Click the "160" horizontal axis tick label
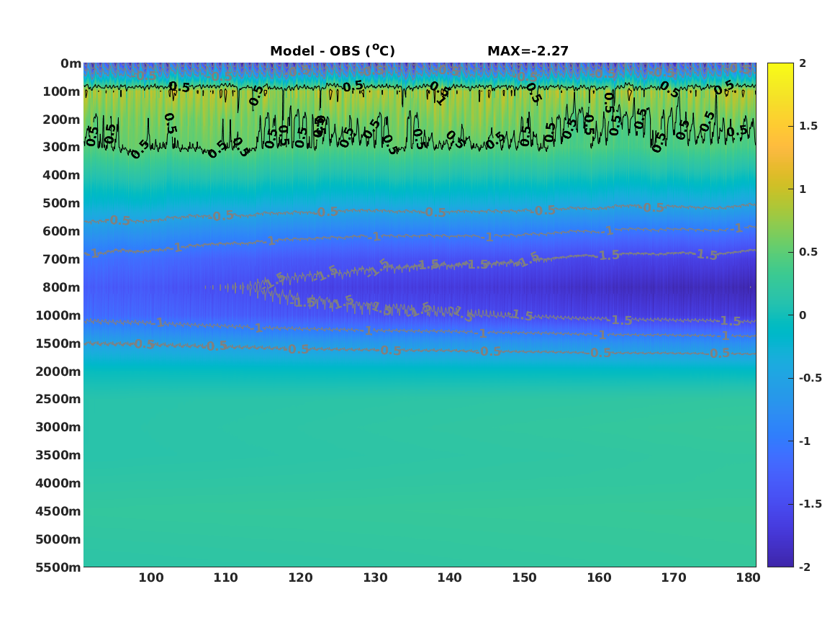 point(599,577)
